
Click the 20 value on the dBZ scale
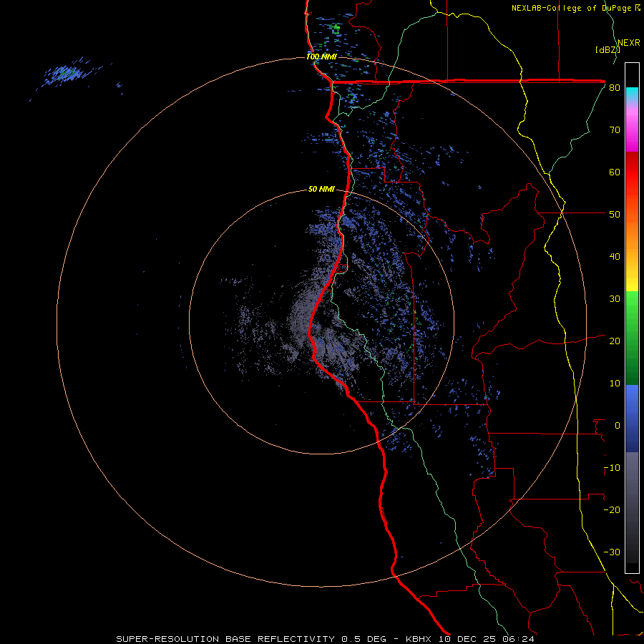pyautogui.click(x=615, y=341)
